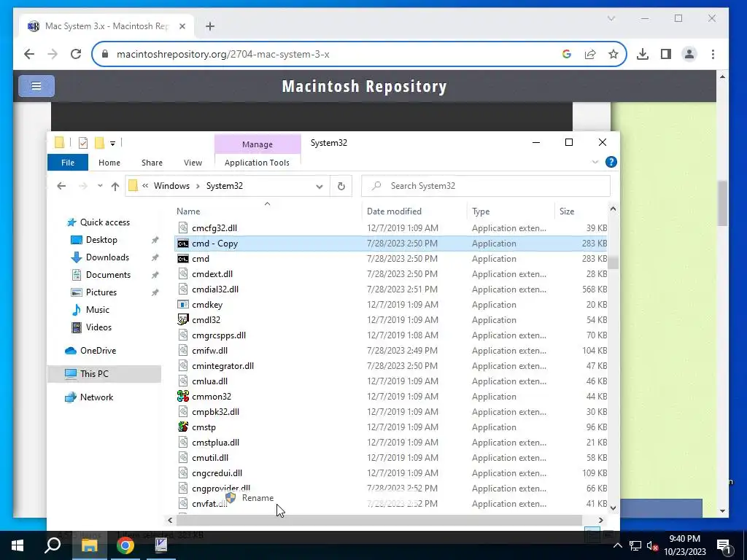Select the cmd - Copy file row

[391, 244]
